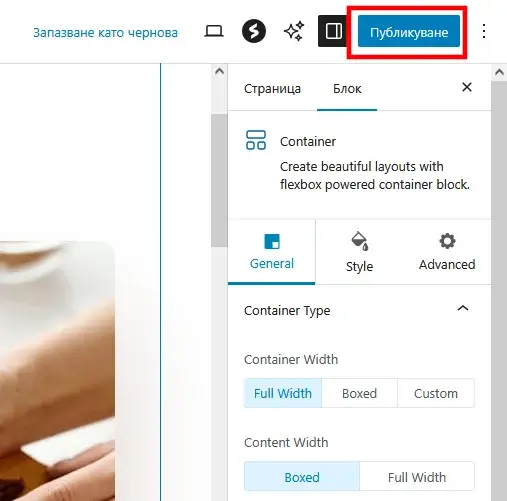Viewport: 507px width, 501px height.
Task: Open the Style settings tab
Action: (359, 252)
